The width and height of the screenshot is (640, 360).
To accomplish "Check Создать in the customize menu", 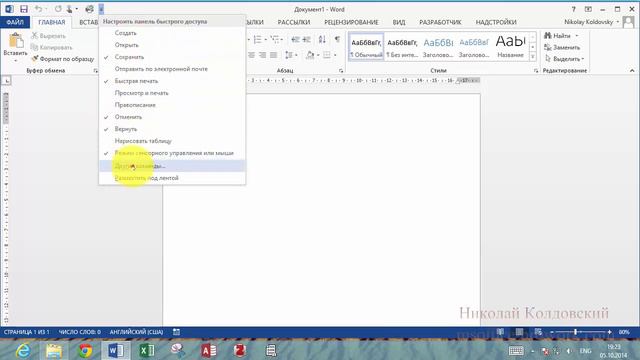I will 172,33.
